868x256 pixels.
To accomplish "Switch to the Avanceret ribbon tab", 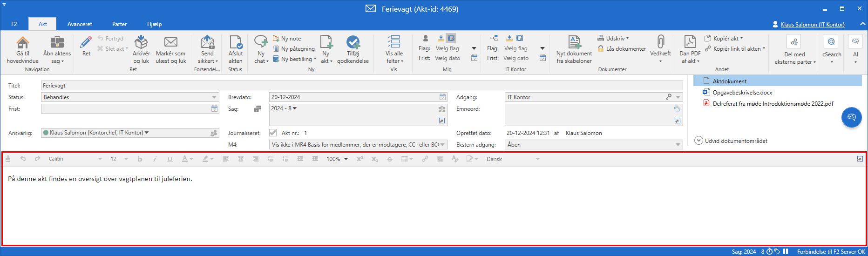I will pyautogui.click(x=80, y=24).
